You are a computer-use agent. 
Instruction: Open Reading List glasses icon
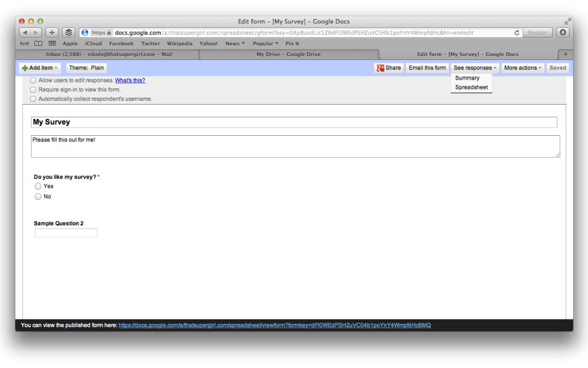click(24, 44)
